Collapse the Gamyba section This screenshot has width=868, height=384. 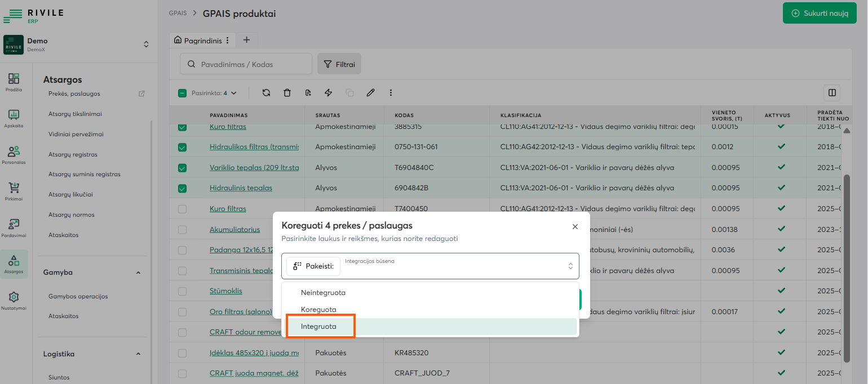click(x=138, y=273)
